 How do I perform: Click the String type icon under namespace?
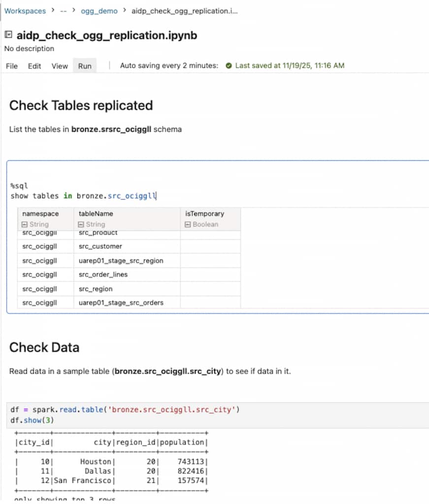(26, 224)
